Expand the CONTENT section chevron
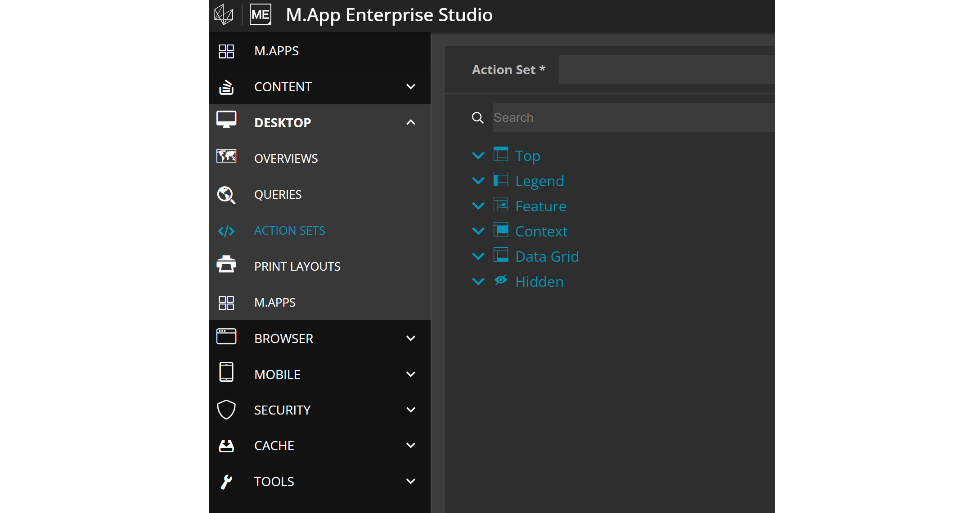 coord(410,86)
